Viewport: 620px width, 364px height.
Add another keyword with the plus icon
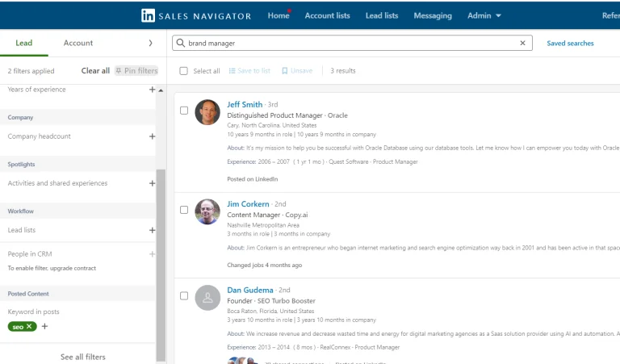pos(45,326)
